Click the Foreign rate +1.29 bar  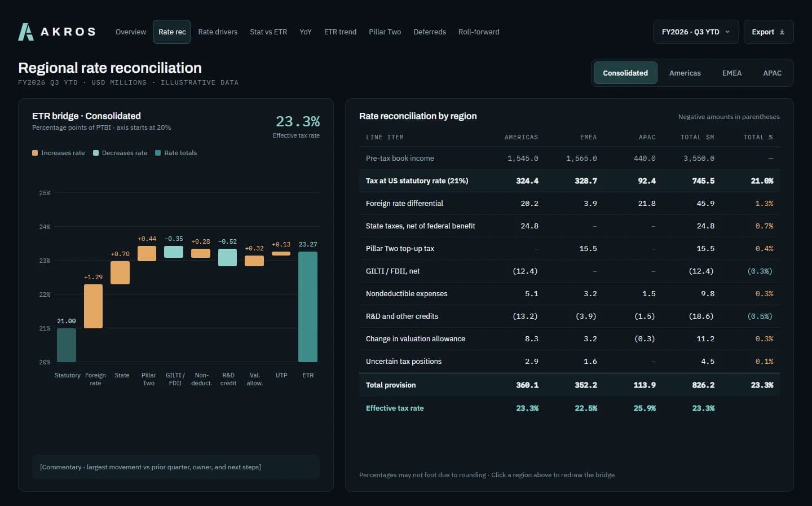click(x=93, y=306)
